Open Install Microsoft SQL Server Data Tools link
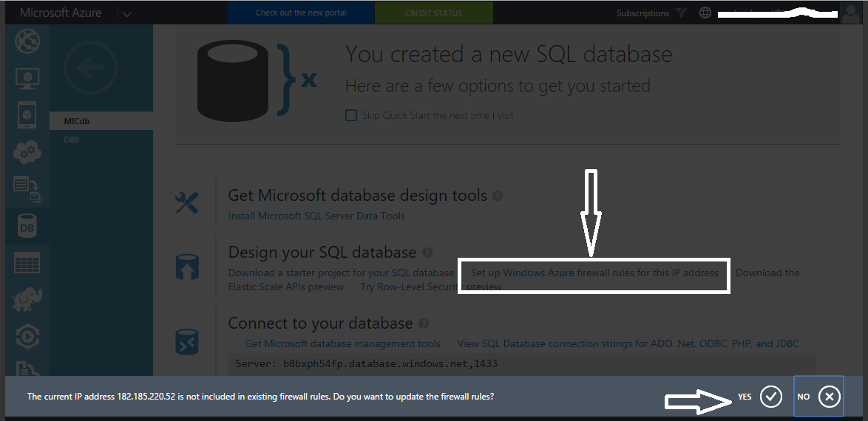 (x=316, y=216)
